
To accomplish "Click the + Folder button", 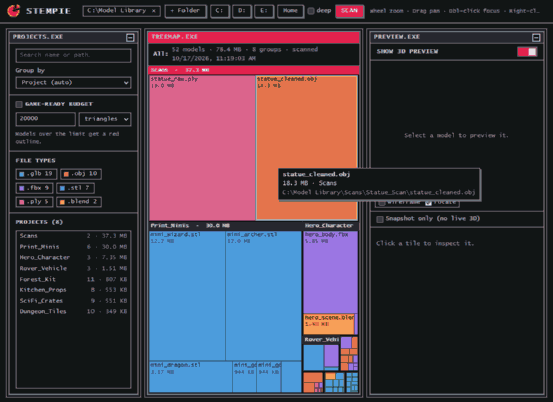I will (x=185, y=11).
